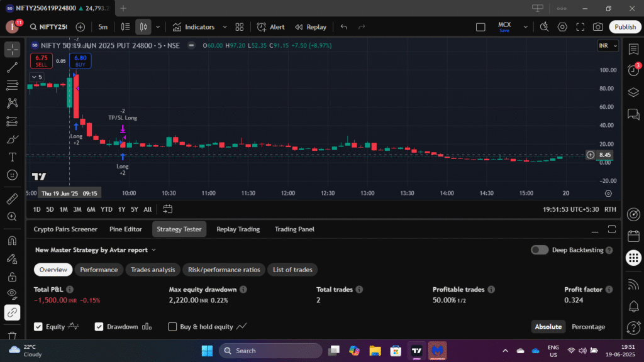Open the Replay Trading tab
Screen dimensions: 644x362
[x=238, y=229]
